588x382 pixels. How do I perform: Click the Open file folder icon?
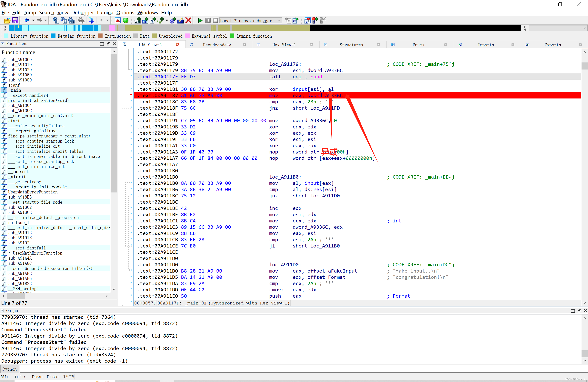pyautogui.click(x=7, y=21)
